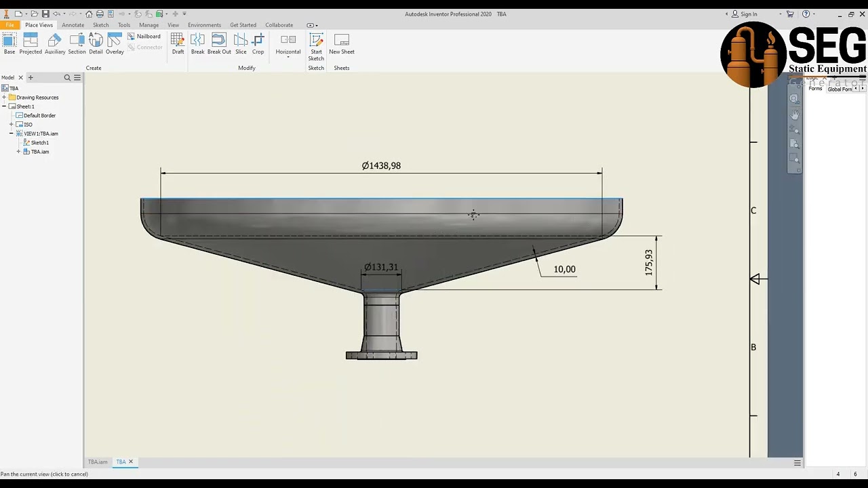Click the Undo arrow

(x=57, y=14)
